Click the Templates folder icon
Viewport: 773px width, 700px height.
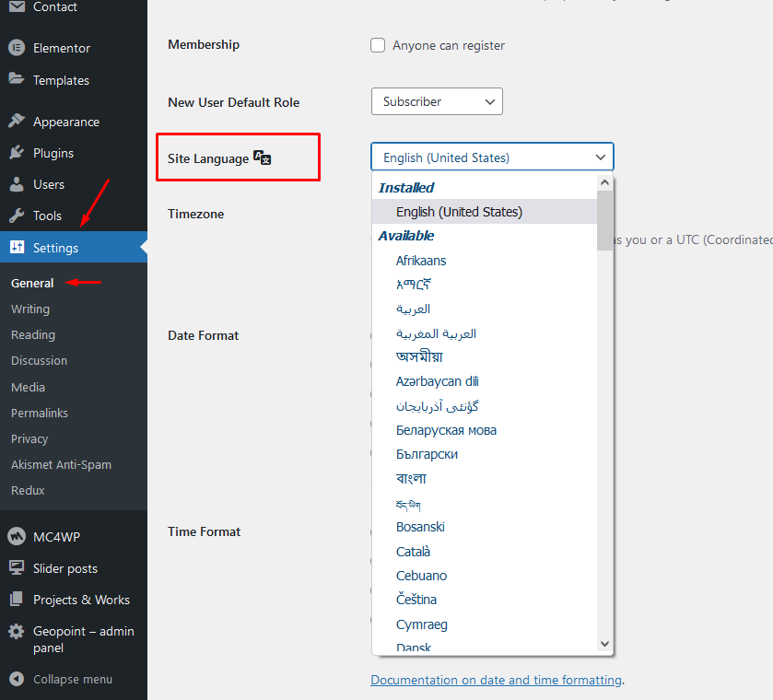(16, 80)
